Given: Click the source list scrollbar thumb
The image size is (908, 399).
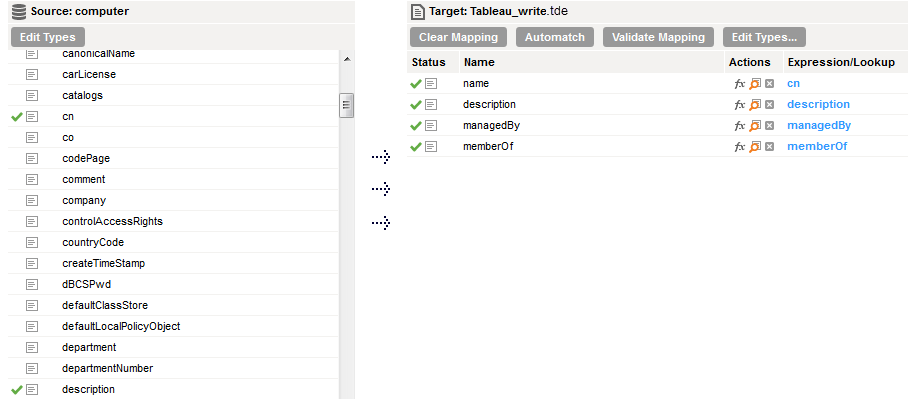Looking at the screenshot, I should point(347,105).
